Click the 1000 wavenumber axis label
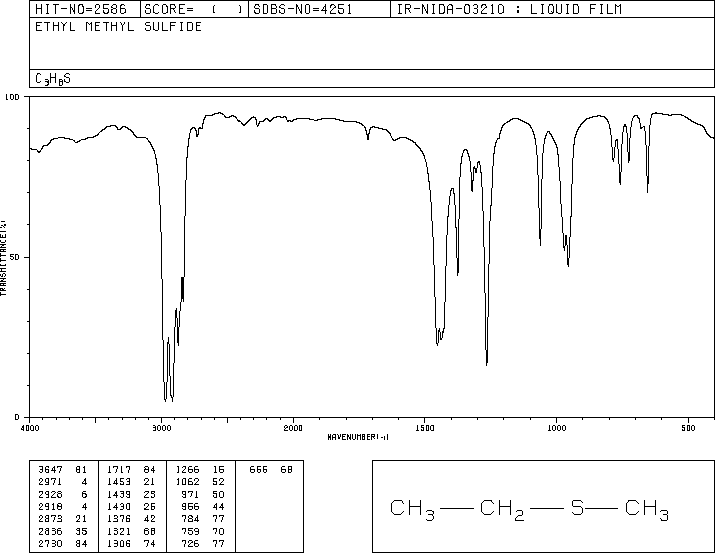The height and width of the screenshot is (553, 715). click(x=556, y=428)
